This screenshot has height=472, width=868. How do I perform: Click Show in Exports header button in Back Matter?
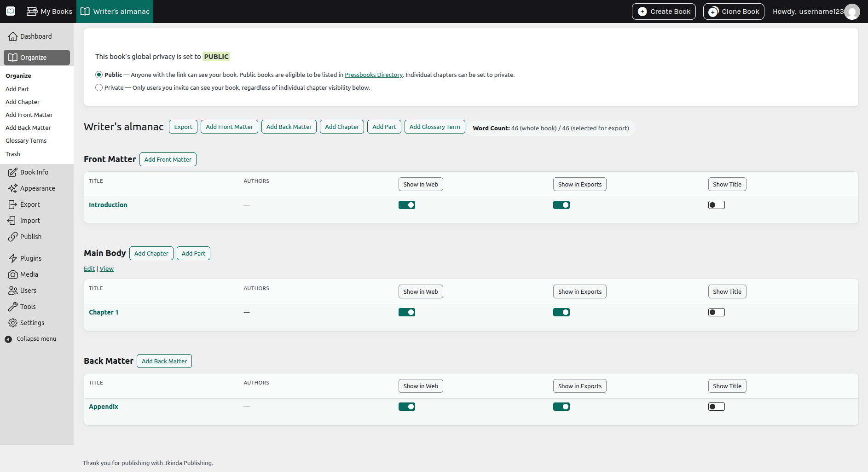[x=580, y=386]
